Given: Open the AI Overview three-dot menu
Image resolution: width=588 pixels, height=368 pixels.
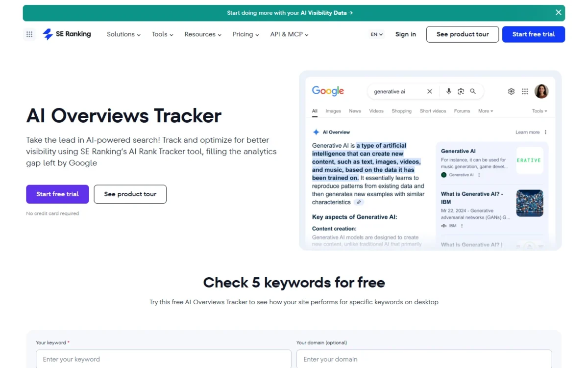Looking at the screenshot, I should tap(545, 132).
